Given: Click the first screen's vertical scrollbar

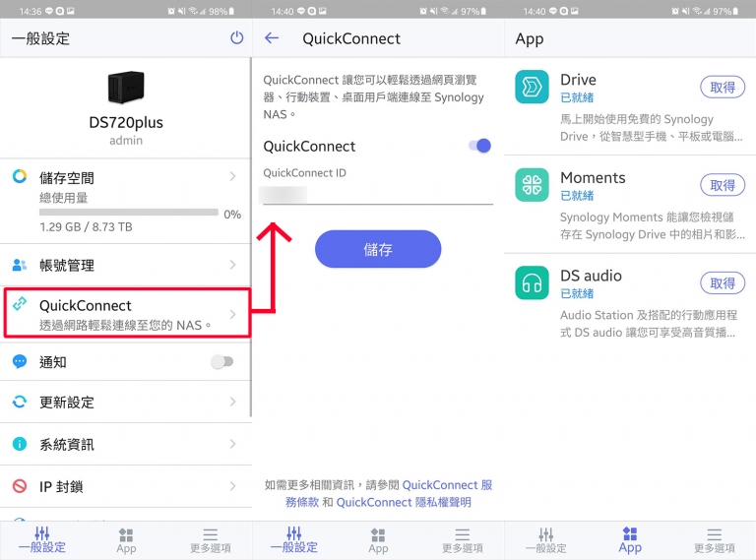Looking at the screenshot, I should 251,237.
